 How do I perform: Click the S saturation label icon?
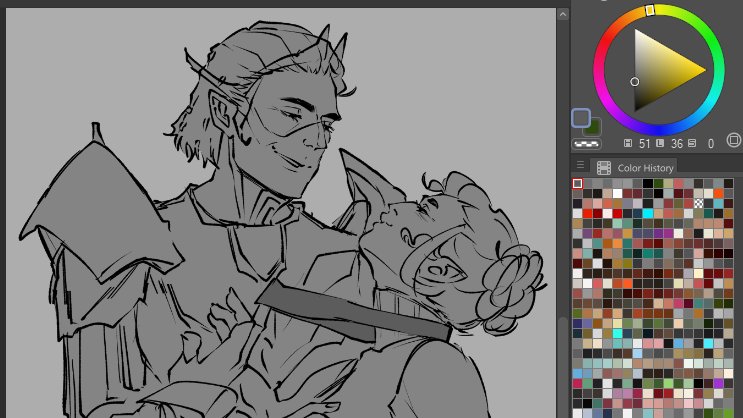pos(692,143)
